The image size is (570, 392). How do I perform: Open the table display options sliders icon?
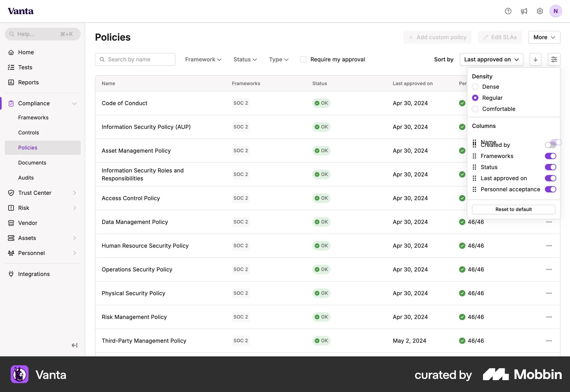coord(555,59)
